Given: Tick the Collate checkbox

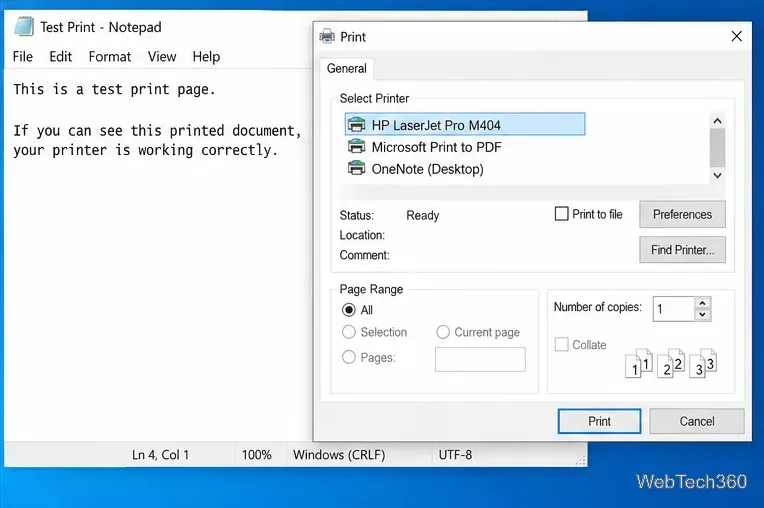Looking at the screenshot, I should click(x=561, y=344).
